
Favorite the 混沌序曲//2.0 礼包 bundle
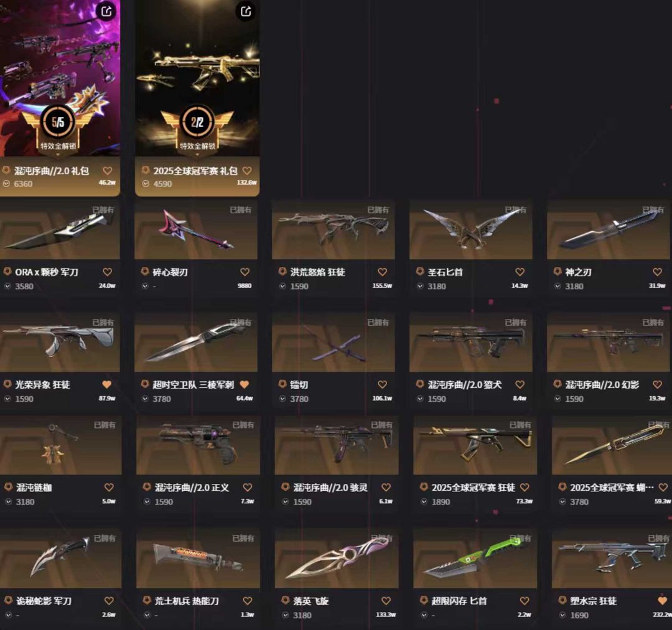(x=108, y=170)
